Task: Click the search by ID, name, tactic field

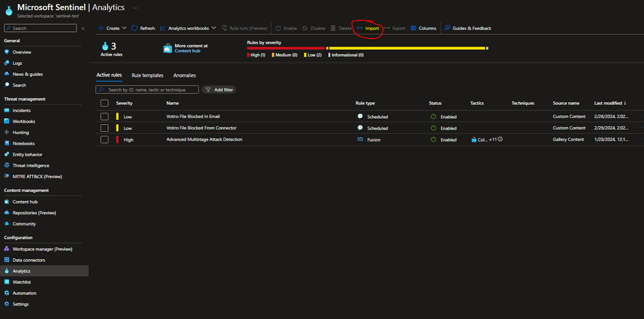Action: pyautogui.click(x=147, y=89)
